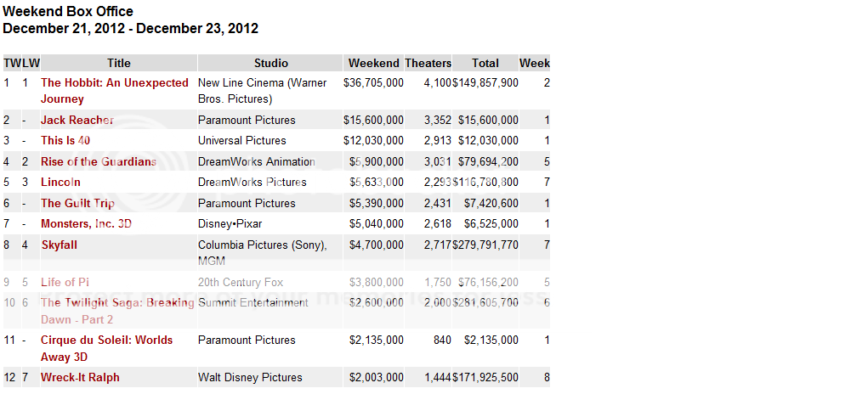Open the Monsters, Inc. 3D link
This screenshot has width=868, height=394.
click(x=86, y=224)
